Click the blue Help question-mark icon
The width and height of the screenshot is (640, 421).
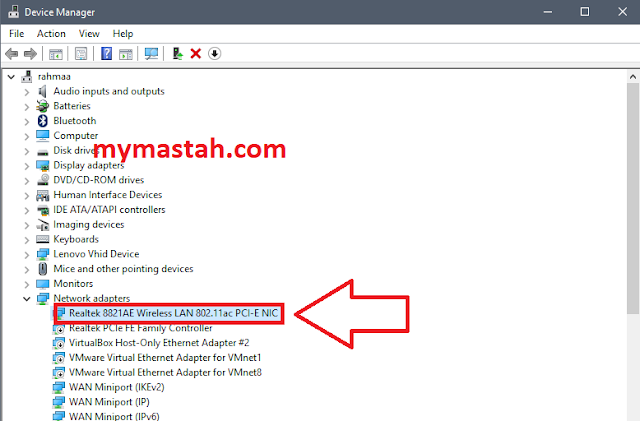click(x=107, y=53)
